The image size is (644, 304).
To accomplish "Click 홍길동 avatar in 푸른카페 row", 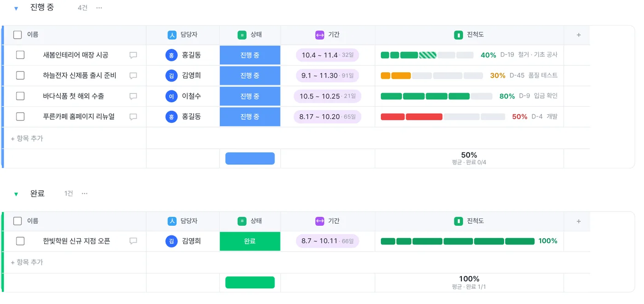I will point(171,117).
